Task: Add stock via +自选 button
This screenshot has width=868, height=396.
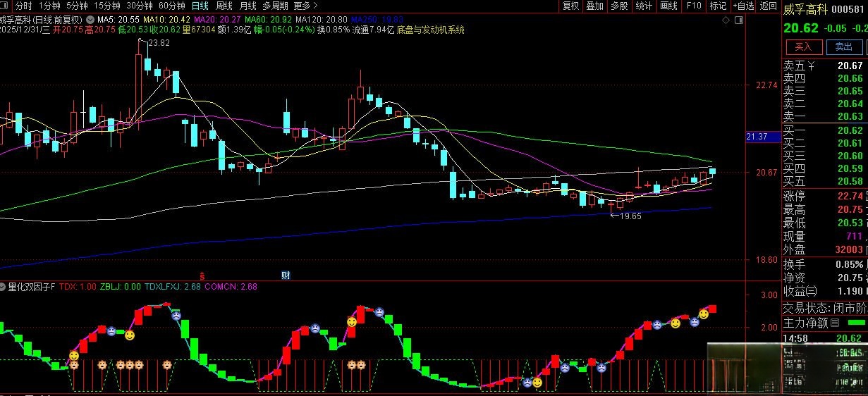Action: [743, 6]
